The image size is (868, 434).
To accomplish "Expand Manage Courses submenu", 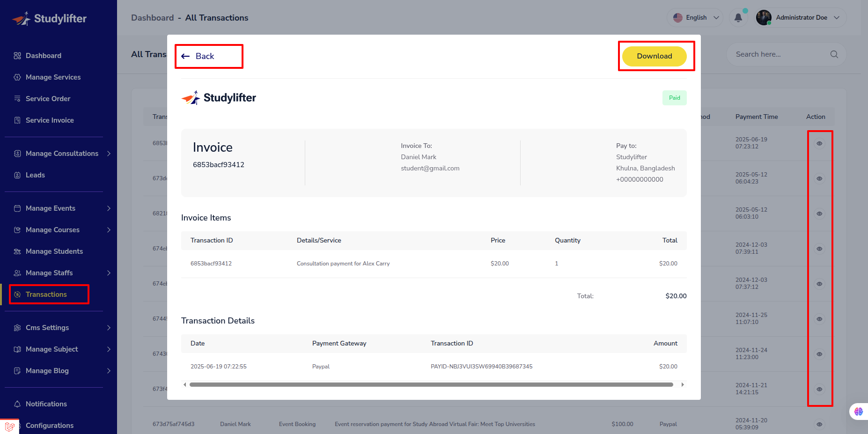I will 109,230.
